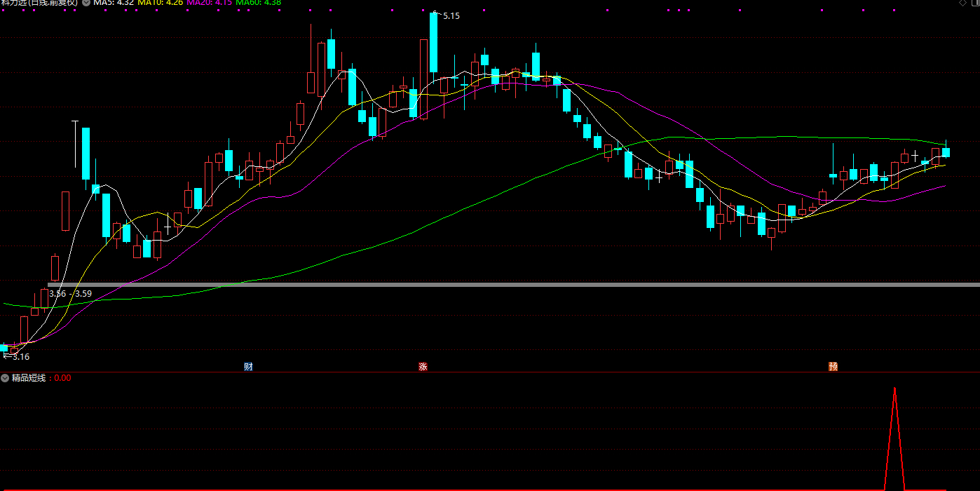
Task: Click the orange 预 forecast marker
Action: point(833,366)
